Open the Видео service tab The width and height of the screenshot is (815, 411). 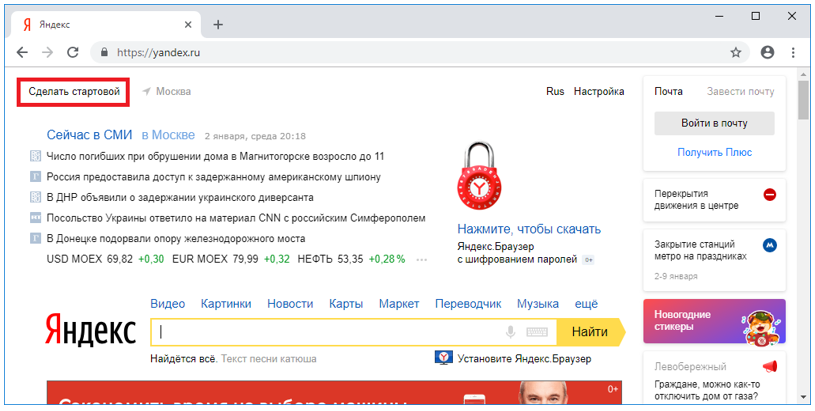point(167,304)
